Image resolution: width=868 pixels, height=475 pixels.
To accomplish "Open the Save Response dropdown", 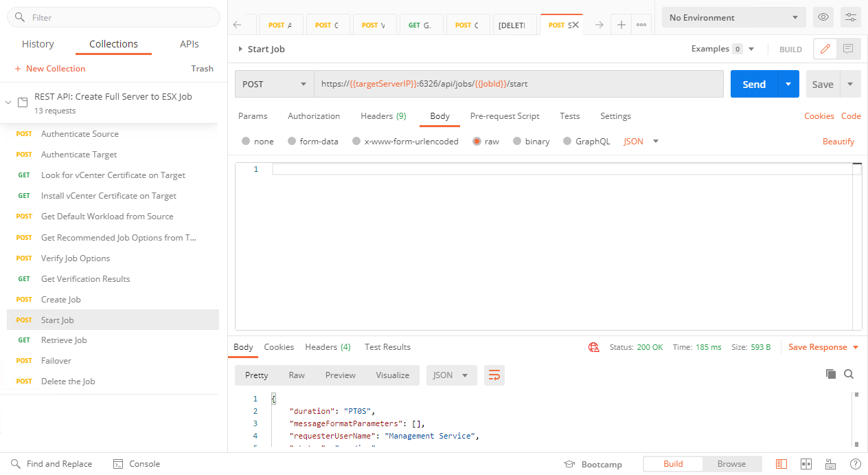I will (x=823, y=347).
